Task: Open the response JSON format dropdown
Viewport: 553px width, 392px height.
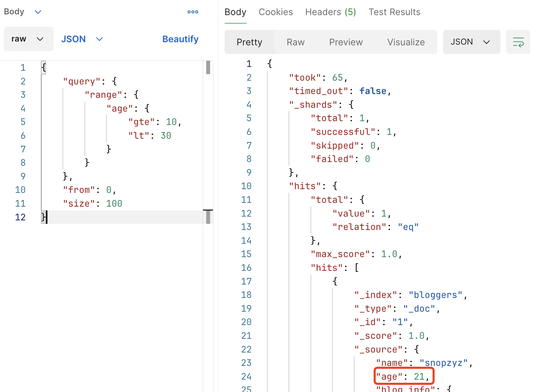Action: (471, 42)
